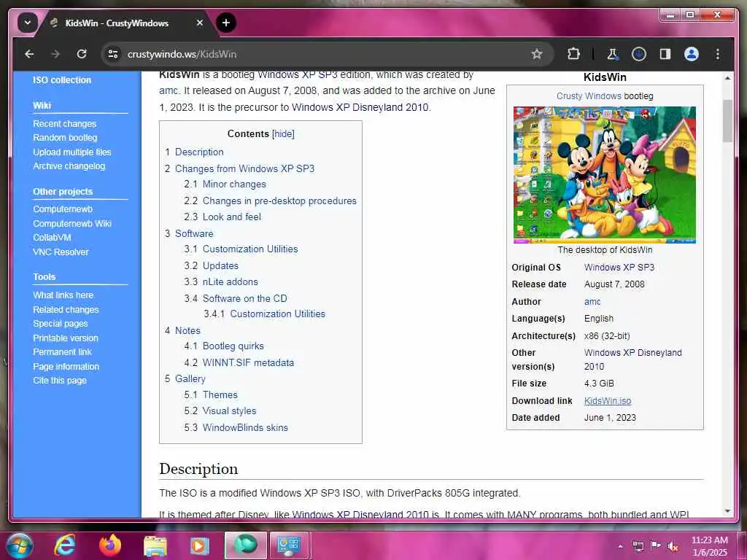Open the KidsWin desktop screenshot thumbnail
This screenshot has height=560, width=747.
coord(605,175)
